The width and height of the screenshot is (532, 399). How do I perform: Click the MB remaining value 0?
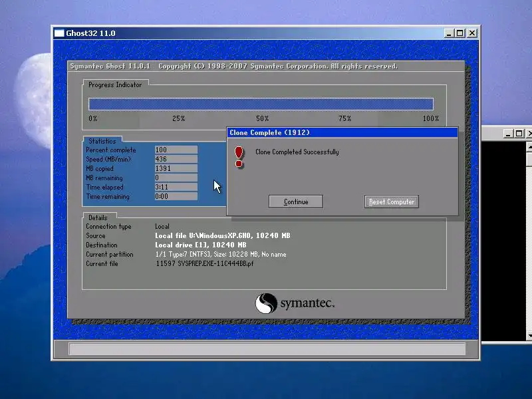coord(176,178)
